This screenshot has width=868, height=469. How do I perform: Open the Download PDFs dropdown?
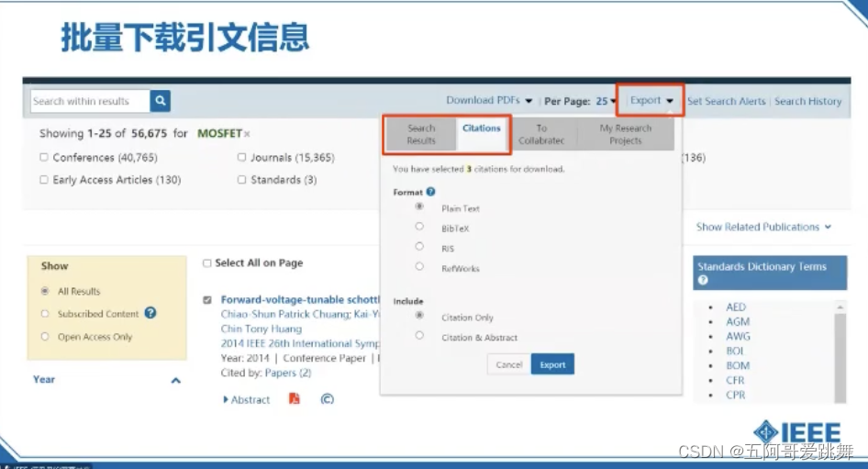click(489, 100)
